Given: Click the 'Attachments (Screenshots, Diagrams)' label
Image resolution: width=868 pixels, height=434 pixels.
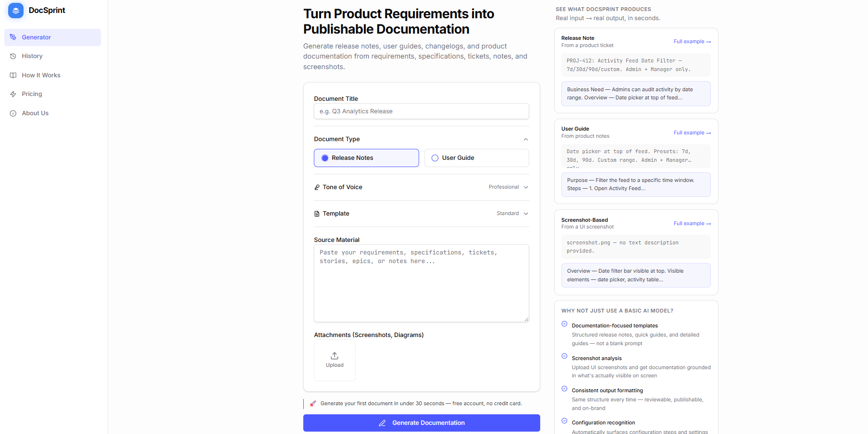Looking at the screenshot, I should click(x=369, y=335).
